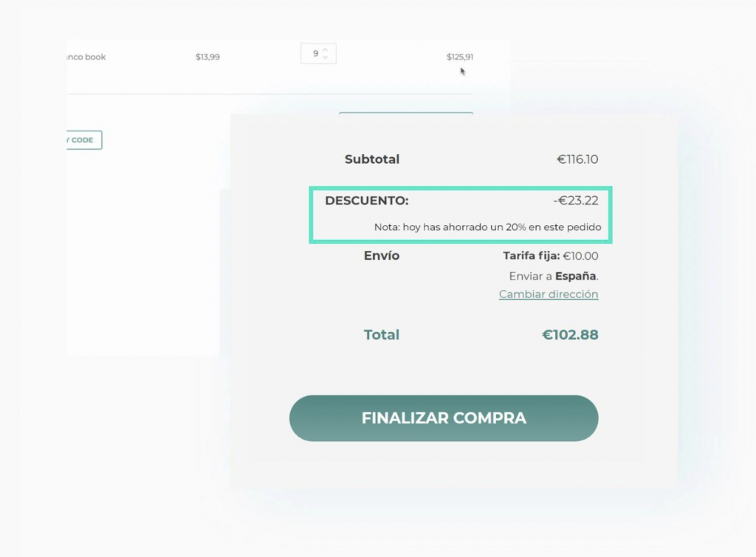Select the -€23.22 discount amount

(575, 201)
